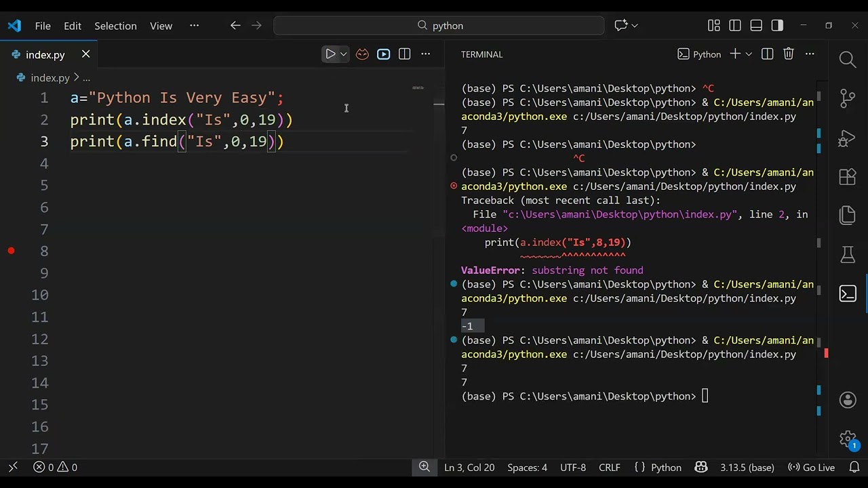Change encoding via UTF-8
This screenshot has height=488, width=868.
(573, 467)
